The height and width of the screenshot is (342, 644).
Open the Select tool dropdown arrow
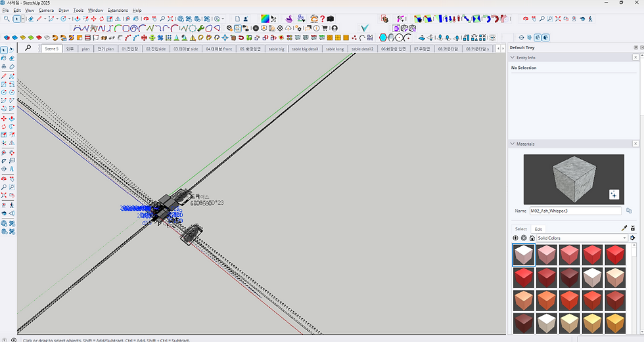[23, 19]
